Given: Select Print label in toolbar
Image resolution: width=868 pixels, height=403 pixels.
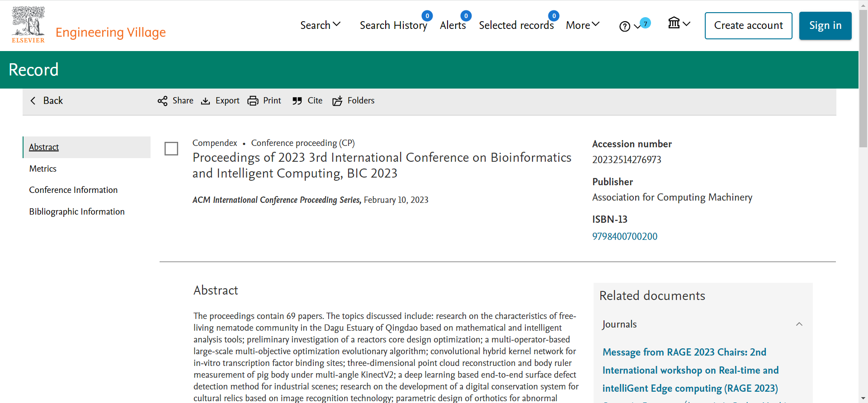Looking at the screenshot, I should pos(272,101).
